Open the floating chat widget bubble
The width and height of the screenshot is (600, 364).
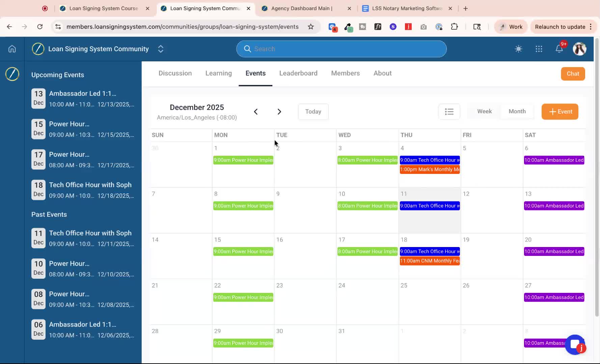(x=575, y=344)
